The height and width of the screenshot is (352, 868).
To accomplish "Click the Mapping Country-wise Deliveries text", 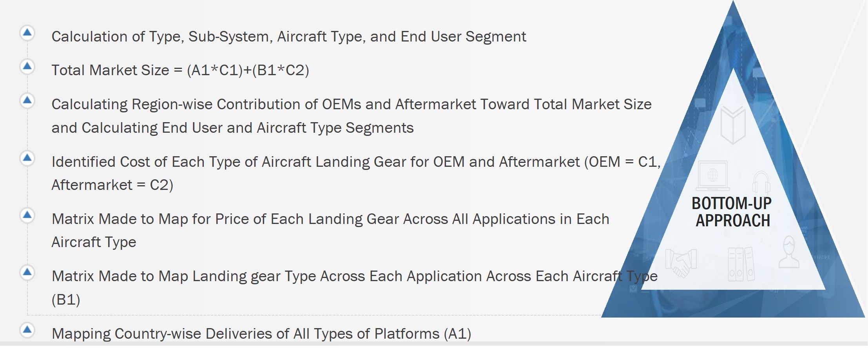I will 261,334.
